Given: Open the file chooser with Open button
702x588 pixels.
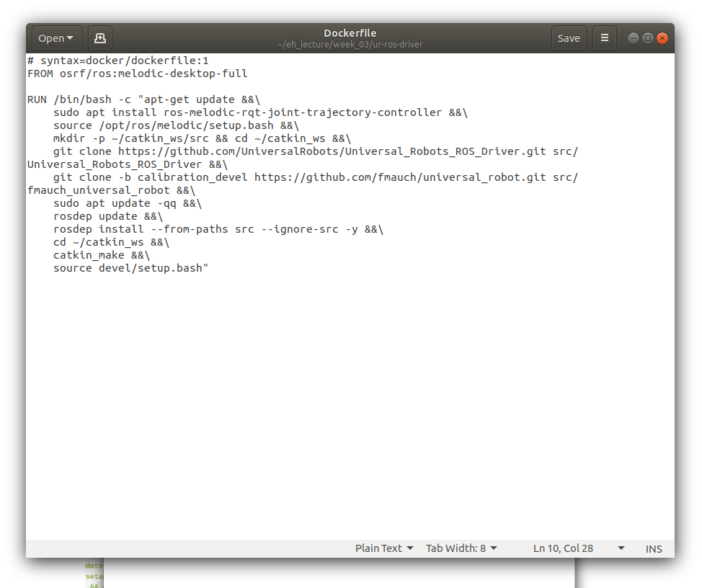Looking at the screenshot, I should pos(56,38).
